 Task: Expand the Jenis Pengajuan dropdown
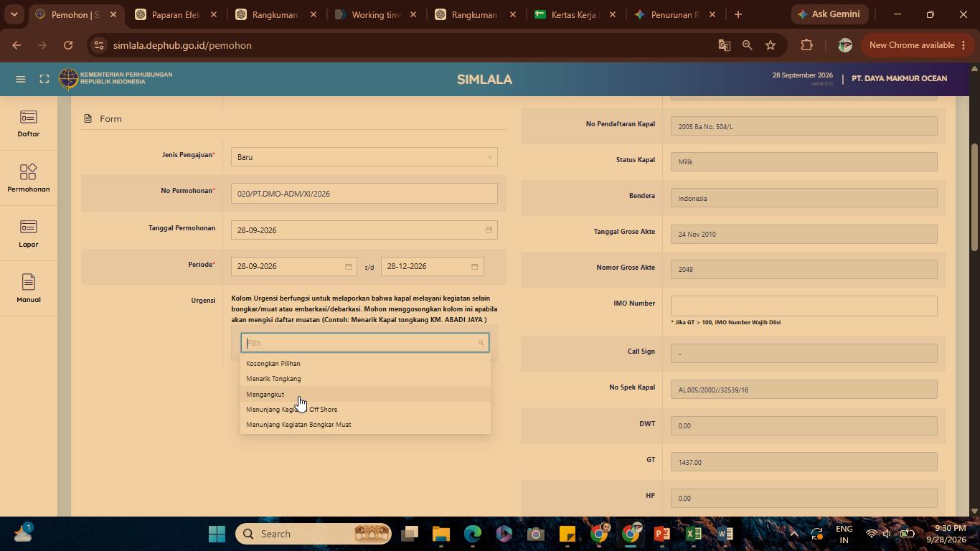point(364,157)
